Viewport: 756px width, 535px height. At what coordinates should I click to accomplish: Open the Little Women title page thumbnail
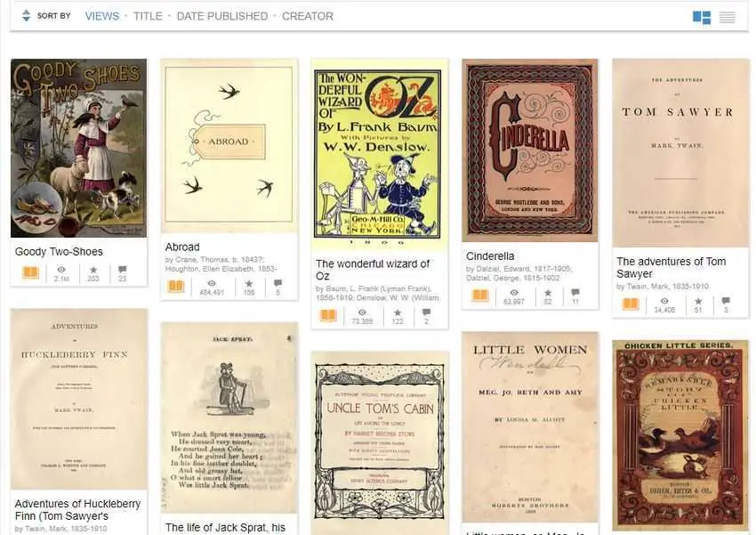point(530,427)
